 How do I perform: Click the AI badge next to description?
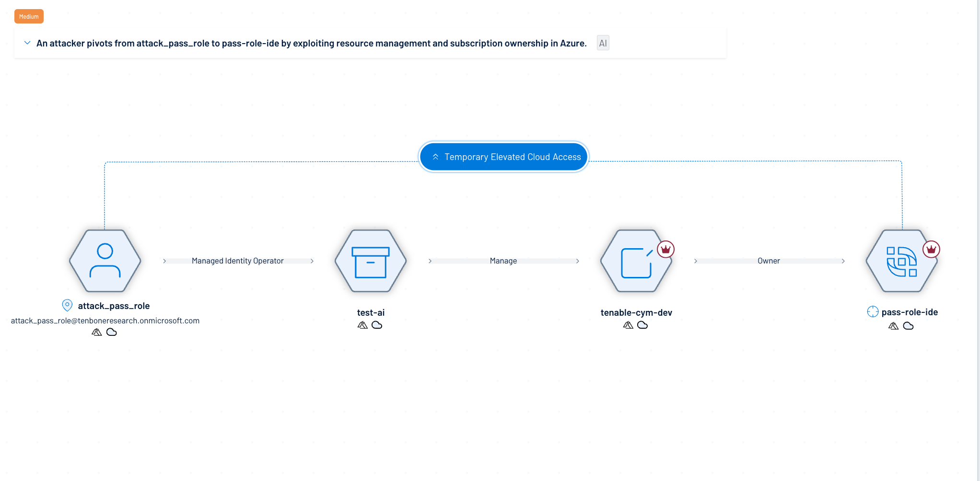click(603, 43)
